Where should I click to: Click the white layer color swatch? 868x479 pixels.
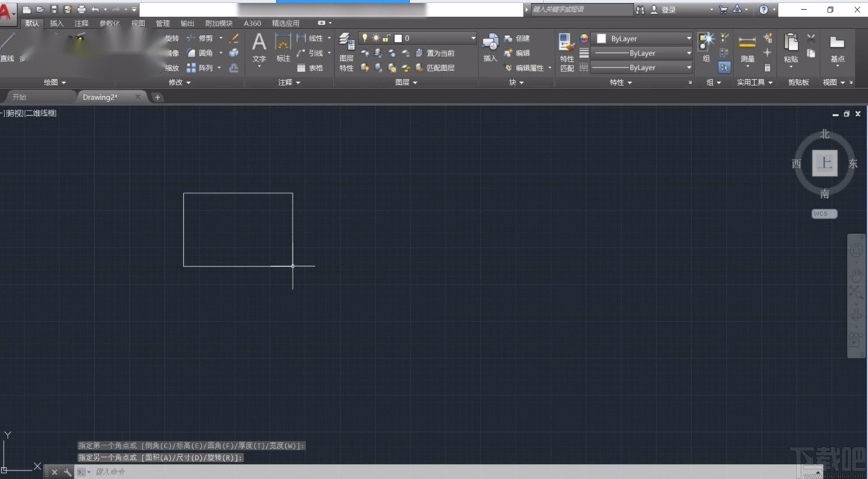(398, 38)
